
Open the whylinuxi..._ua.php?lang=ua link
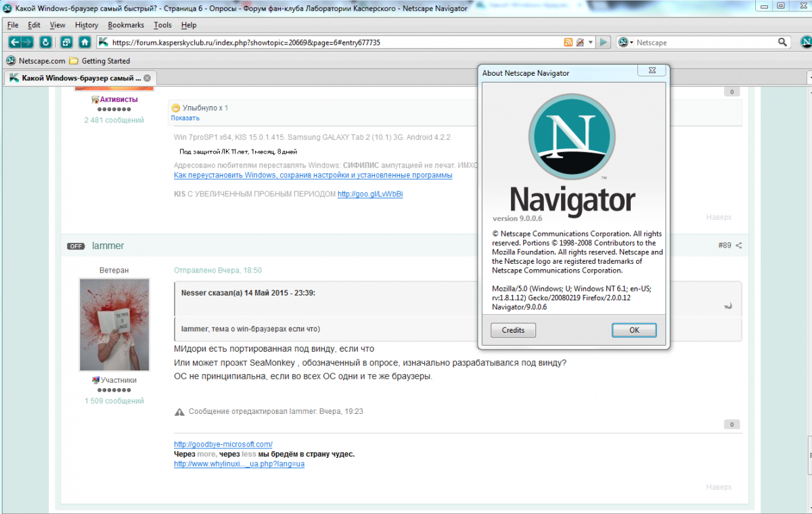pos(240,464)
